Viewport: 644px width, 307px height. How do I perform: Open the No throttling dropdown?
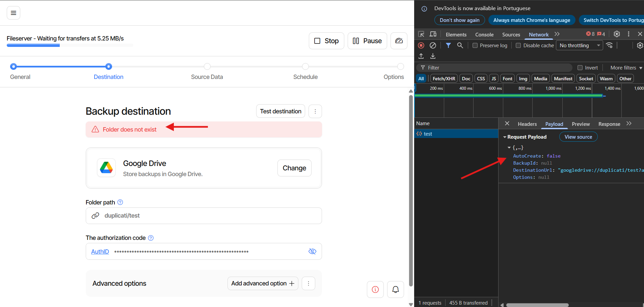point(579,46)
